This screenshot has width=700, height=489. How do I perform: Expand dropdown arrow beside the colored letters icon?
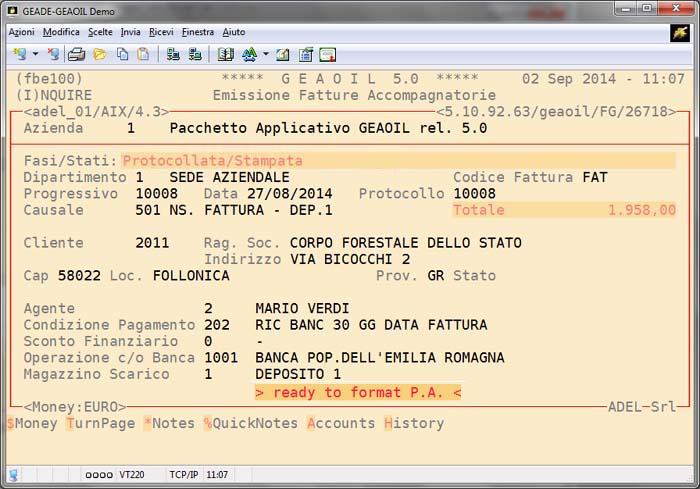click(x=265, y=54)
